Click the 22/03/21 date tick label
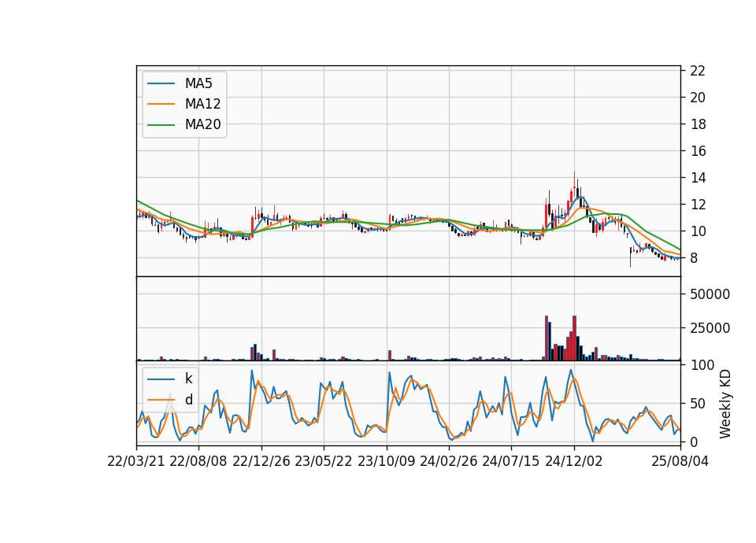This screenshot has width=756, height=543. [136, 461]
